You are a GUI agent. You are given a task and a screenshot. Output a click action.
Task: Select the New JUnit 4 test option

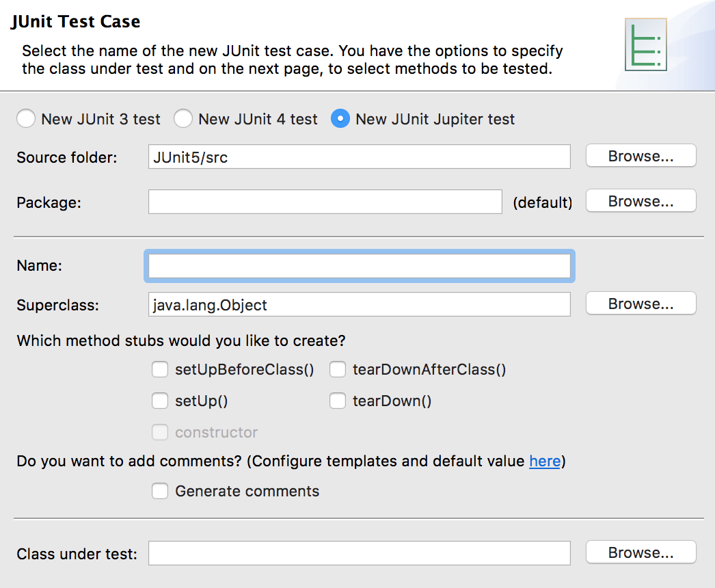tap(183, 118)
